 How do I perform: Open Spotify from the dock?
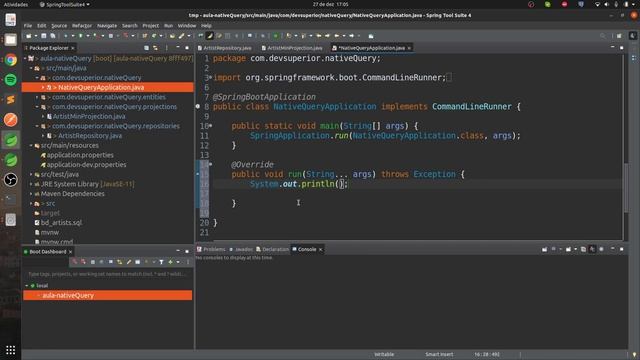coord(11,80)
